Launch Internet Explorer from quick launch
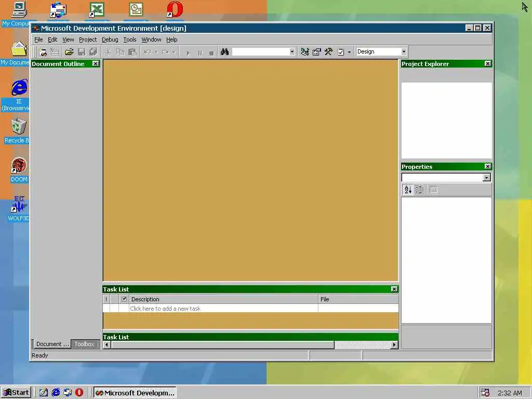Screen dimensions: 532x399 click(x=56, y=393)
